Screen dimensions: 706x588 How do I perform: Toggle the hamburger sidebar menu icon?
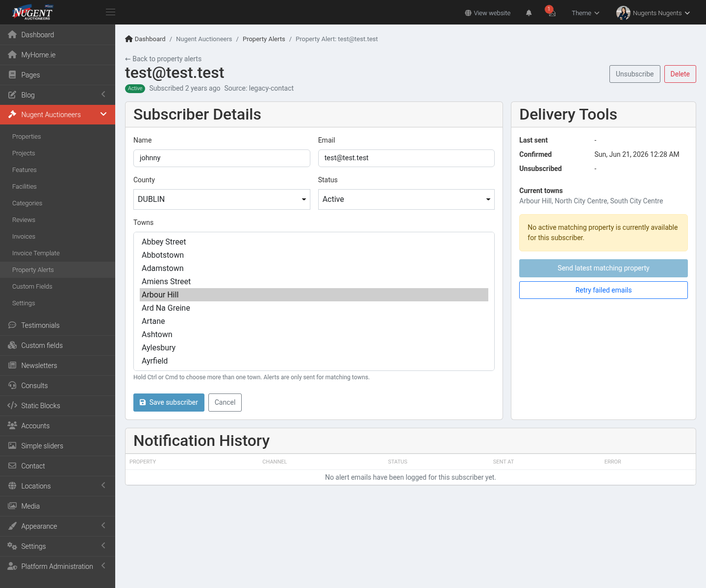tap(111, 12)
